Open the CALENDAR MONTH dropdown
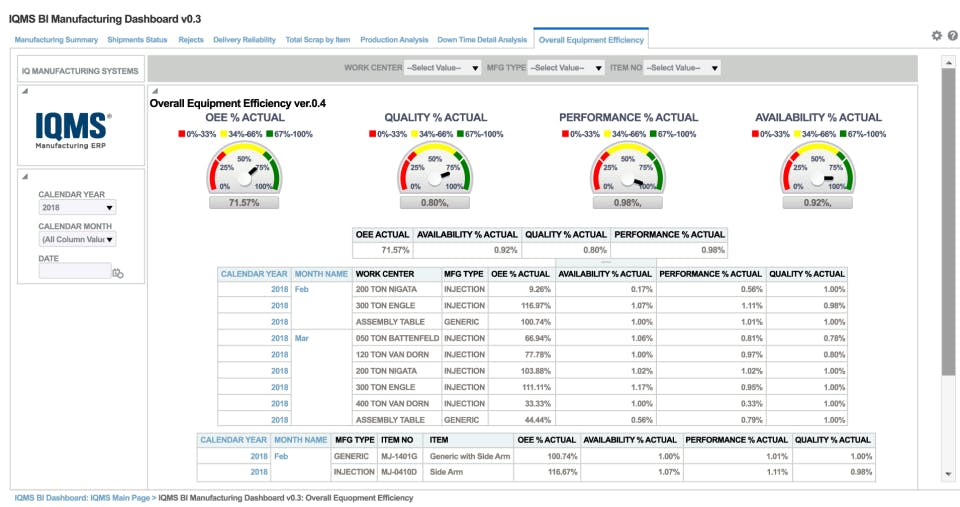Screen dimensions: 960x507 click(77, 239)
